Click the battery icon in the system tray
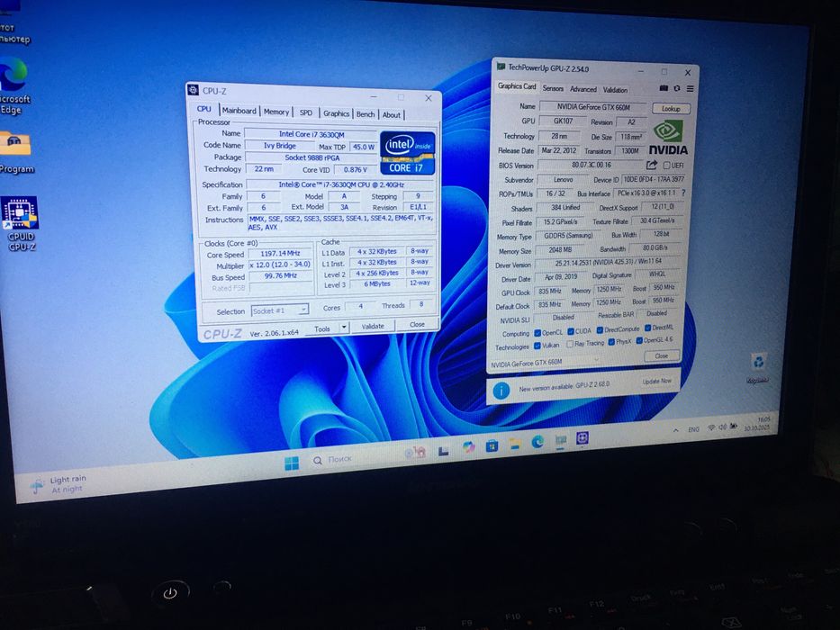The height and width of the screenshot is (630, 840). 734,427
